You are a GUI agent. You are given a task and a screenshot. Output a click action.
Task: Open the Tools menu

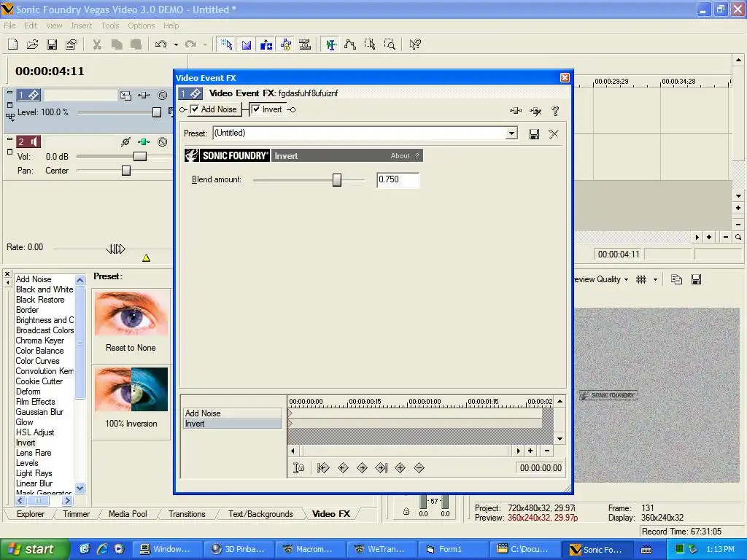coord(110,26)
